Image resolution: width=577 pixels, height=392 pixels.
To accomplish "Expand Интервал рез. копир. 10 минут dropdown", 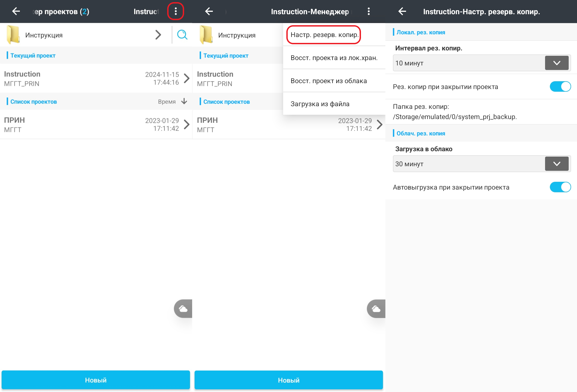I will click(x=556, y=63).
